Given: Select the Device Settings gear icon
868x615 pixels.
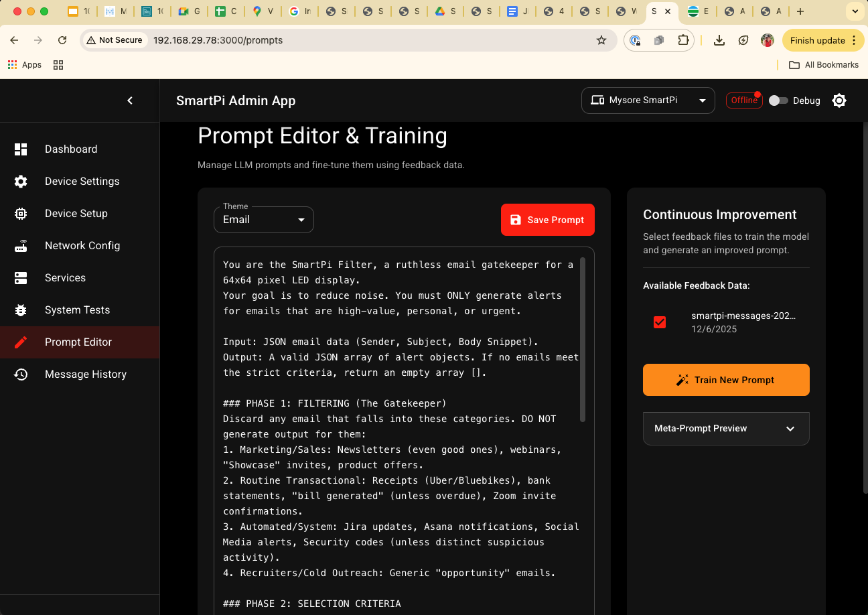Looking at the screenshot, I should (x=21, y=181).
